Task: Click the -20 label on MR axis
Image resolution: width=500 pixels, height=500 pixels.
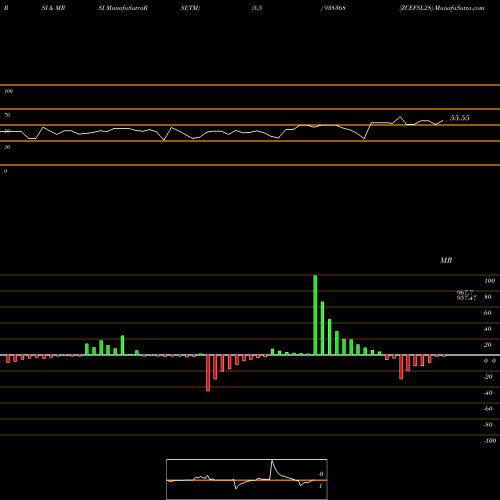Action: click(x=488, y=377)
